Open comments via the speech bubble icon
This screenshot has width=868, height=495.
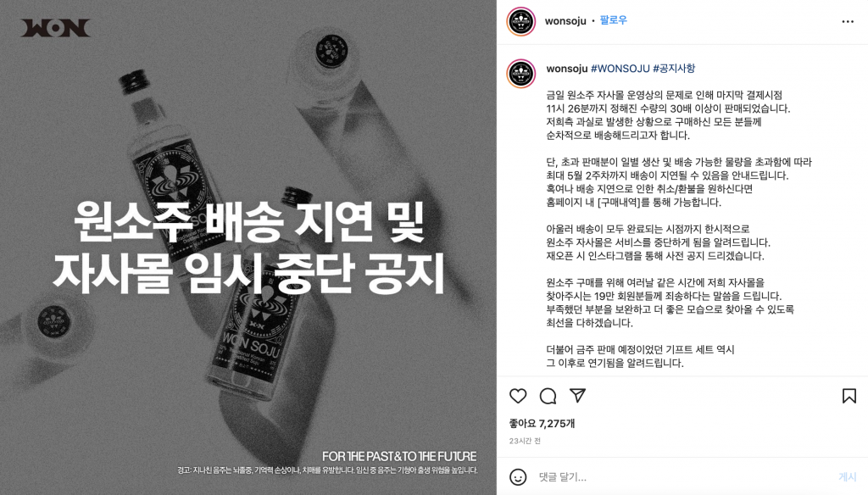click(x=548, y=396)
